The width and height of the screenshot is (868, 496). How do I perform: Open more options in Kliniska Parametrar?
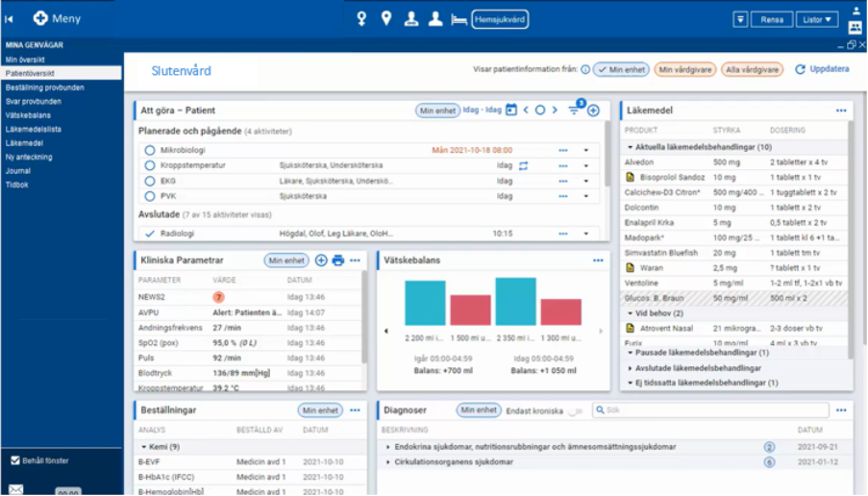click(x=356, y=260)
